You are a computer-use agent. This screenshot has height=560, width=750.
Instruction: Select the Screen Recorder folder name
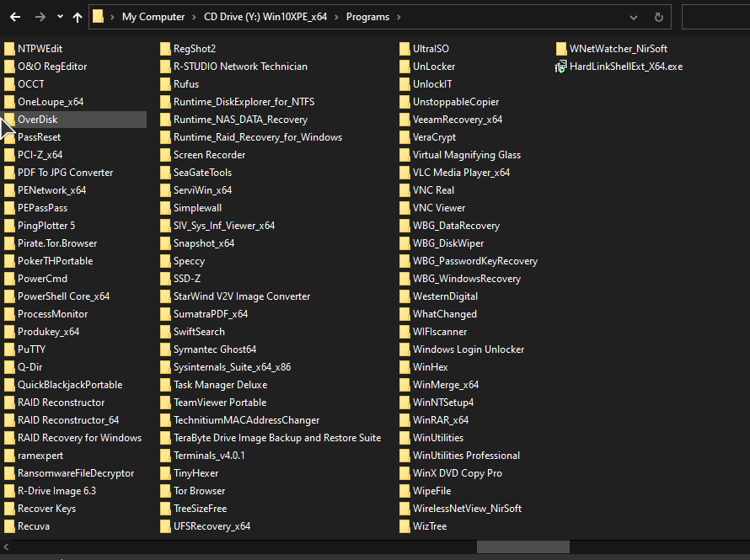click(x=210, y=155)
